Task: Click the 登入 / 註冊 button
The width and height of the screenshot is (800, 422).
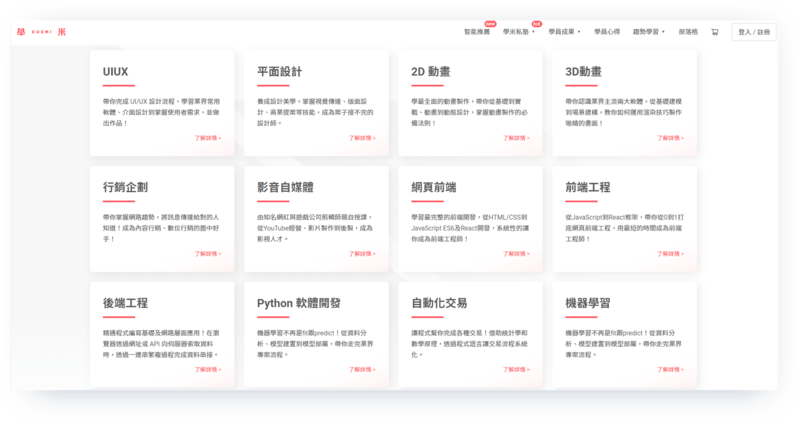Action: (x=754, y=32)
